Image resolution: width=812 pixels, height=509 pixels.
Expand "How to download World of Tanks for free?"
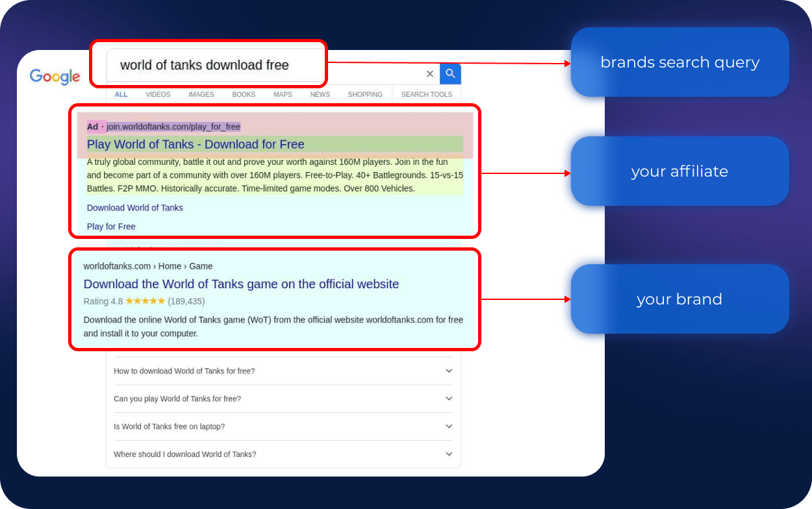click(x=283, y=371)
